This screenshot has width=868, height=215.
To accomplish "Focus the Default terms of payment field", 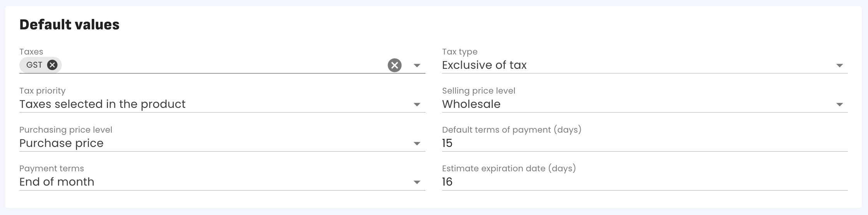I will 642,143.
